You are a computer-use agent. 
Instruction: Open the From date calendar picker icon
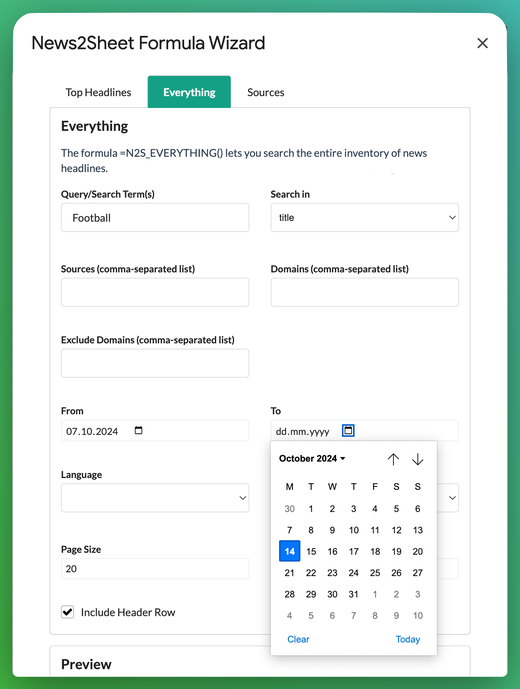[138, 430]
